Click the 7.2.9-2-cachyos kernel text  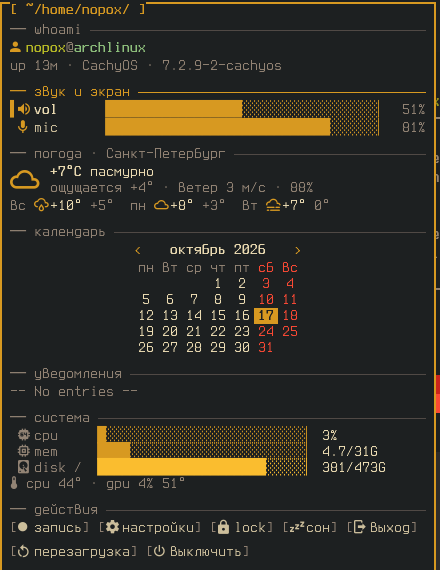pyautogui.click(x=222, y=66)
